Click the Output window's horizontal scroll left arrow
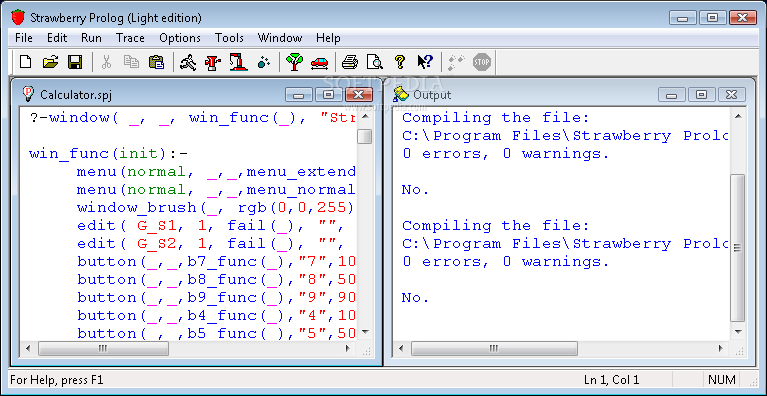Image resolution: width=767 pixels, height=396 pixels. coord(401,349)
